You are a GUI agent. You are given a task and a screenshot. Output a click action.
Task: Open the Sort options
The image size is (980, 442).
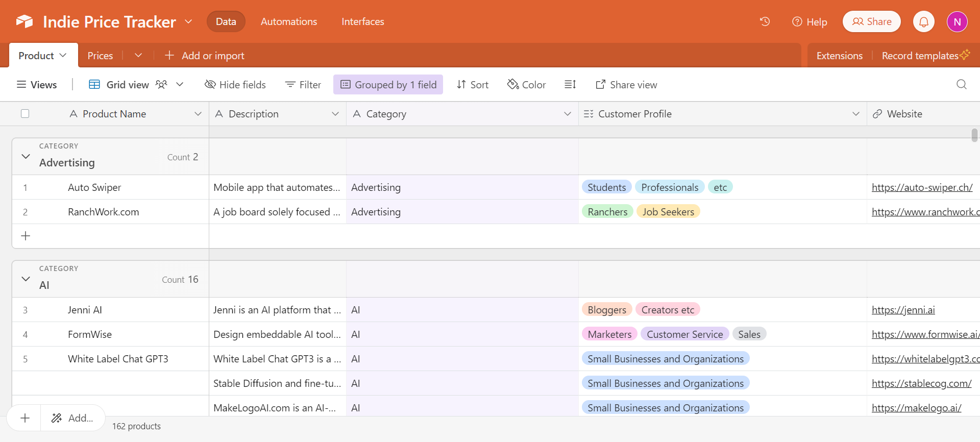[473, 84]
